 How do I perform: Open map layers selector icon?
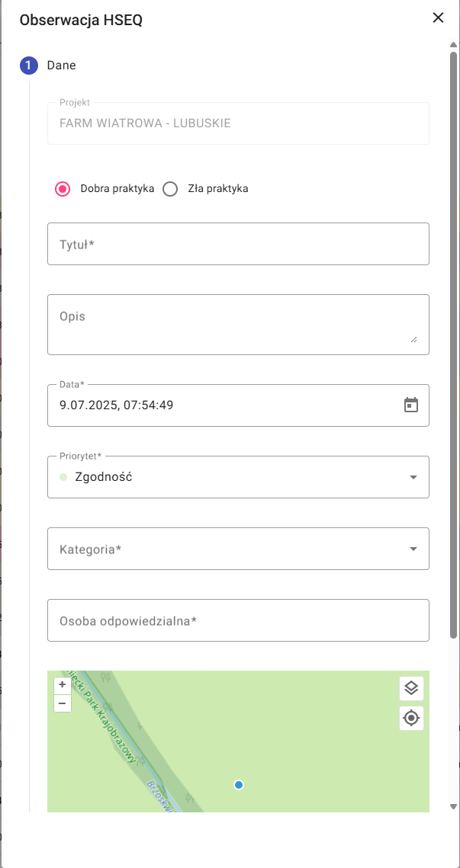coord(411,688)
